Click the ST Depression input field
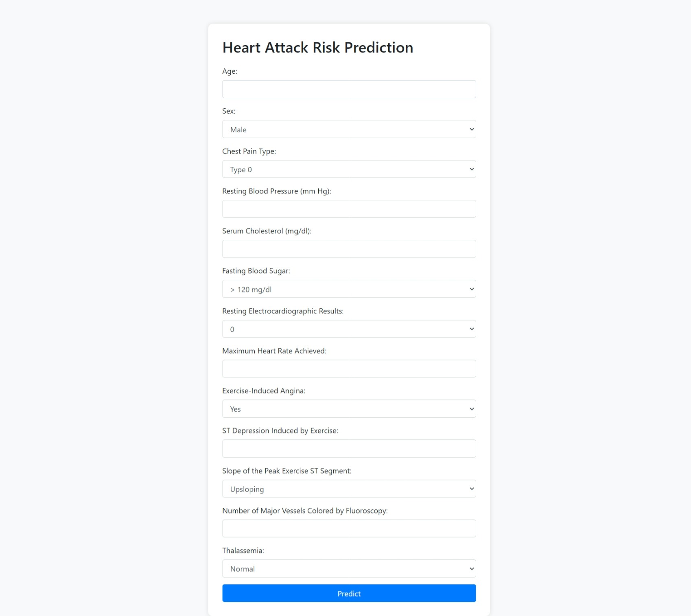The image size is (691, 616). click(349, 449)
